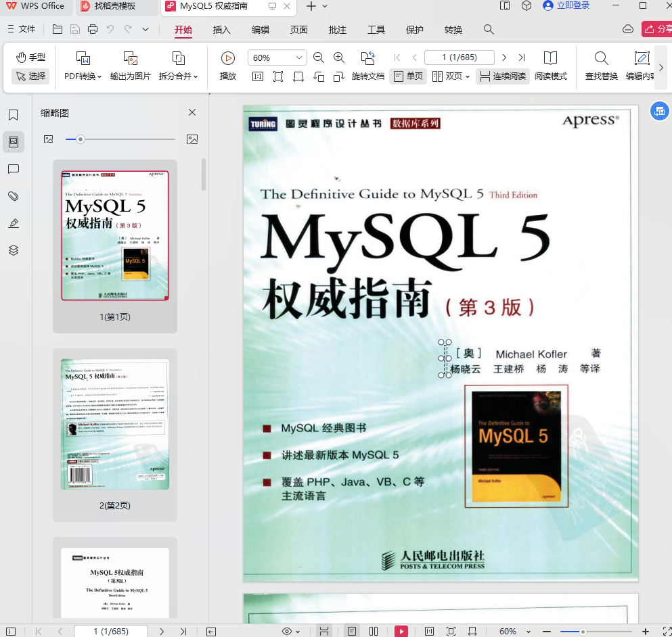Open the Find and Replace (查找替换) tool
The image size is (672, 637).
(x=601, y=59)
